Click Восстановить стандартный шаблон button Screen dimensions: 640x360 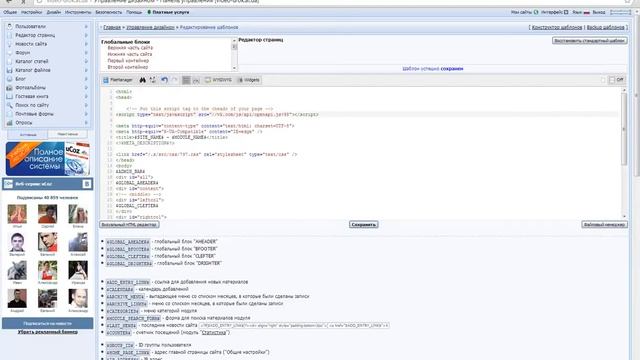(589, 41)
